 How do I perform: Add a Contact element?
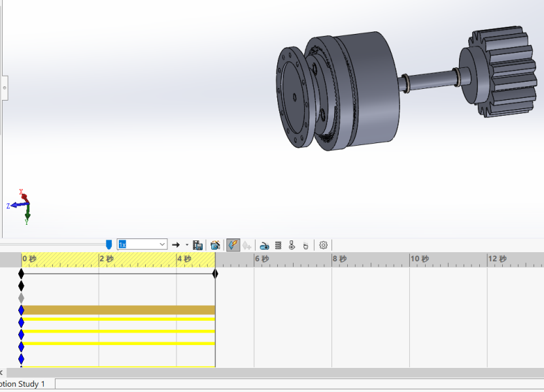[x=292, y=245]
